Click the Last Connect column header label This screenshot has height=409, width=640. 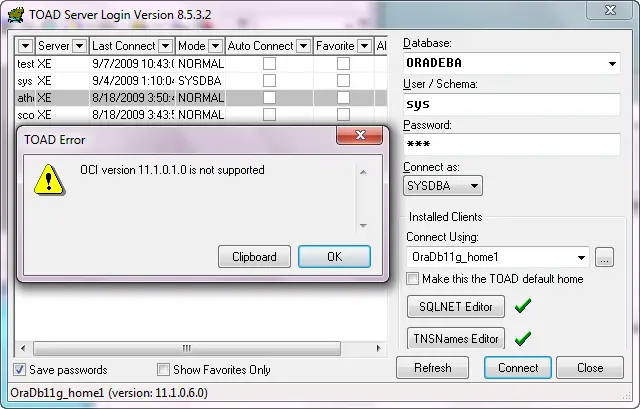point(124,46)
